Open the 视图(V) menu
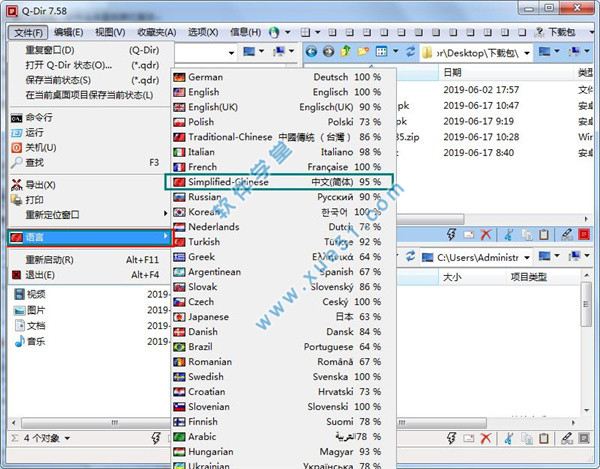This screenshot has height=469, width=600. [x=110, y=33]
